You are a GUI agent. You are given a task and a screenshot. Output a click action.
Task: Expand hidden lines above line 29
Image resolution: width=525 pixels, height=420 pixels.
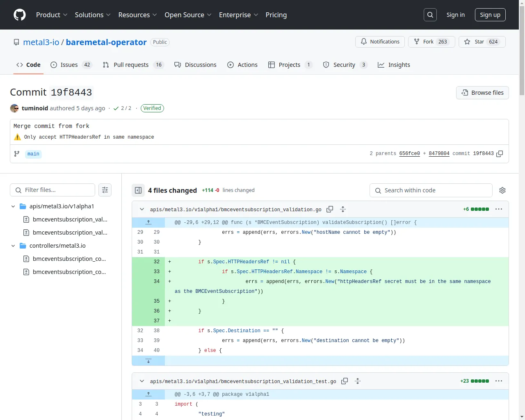pos(148,222)
